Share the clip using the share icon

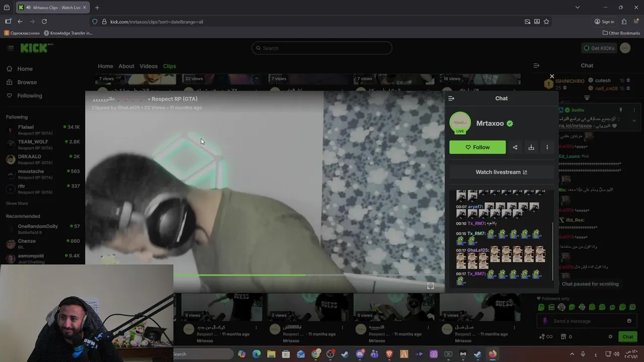(x=515, y=147)
